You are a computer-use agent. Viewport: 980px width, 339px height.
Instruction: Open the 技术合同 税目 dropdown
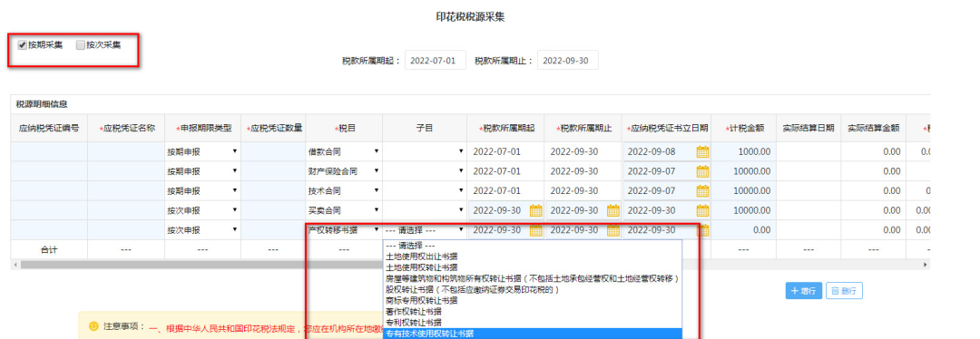pos(344,191)
